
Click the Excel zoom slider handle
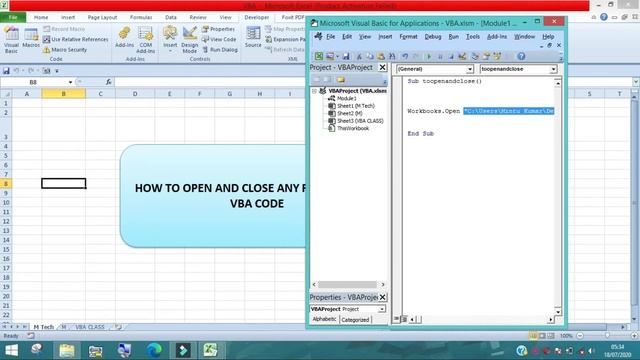607,336
